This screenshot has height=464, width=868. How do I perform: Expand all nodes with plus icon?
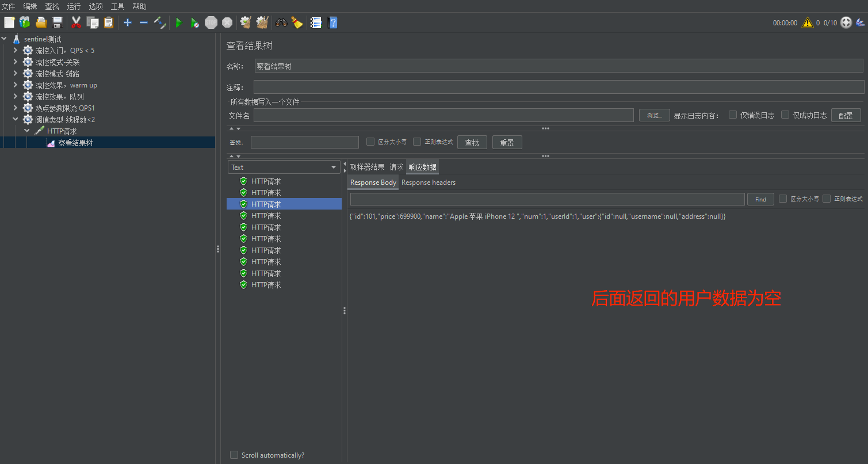tap(128, 22)
